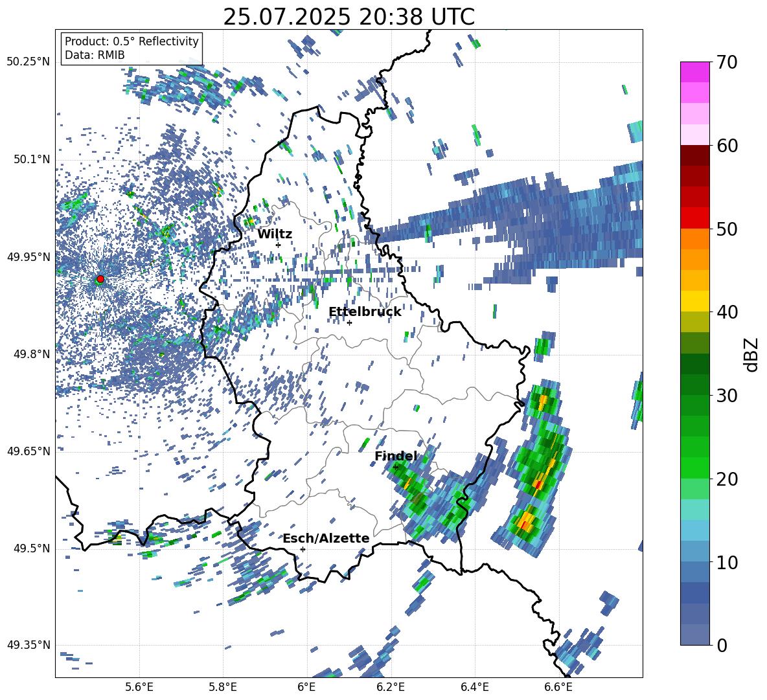Click the 49.35°N latitude label
Image resolution: width=767 pixels, height=700 pixels.
pos(29,645)
